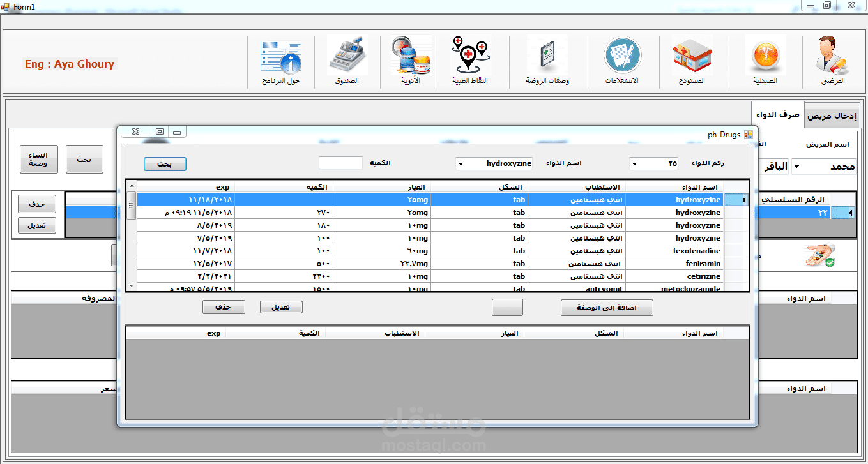
Task: Sort by الشكل column in upper grid
Action: click(479, 187)
